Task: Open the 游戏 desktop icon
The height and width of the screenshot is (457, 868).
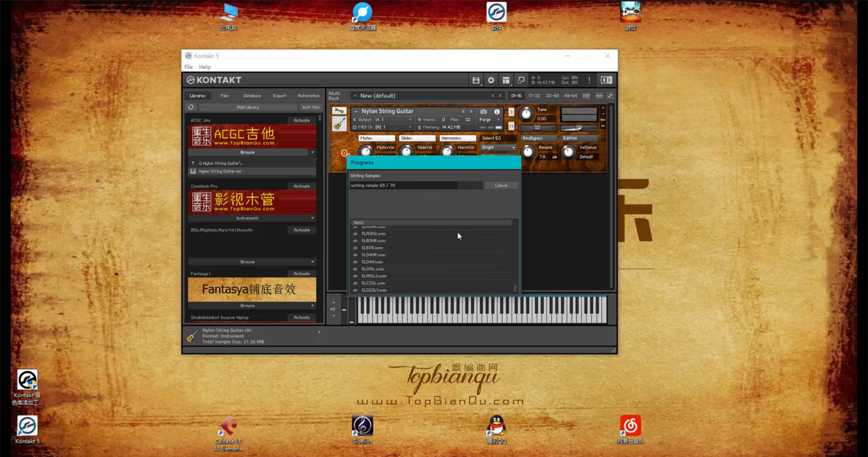Action: coord(630,17)
